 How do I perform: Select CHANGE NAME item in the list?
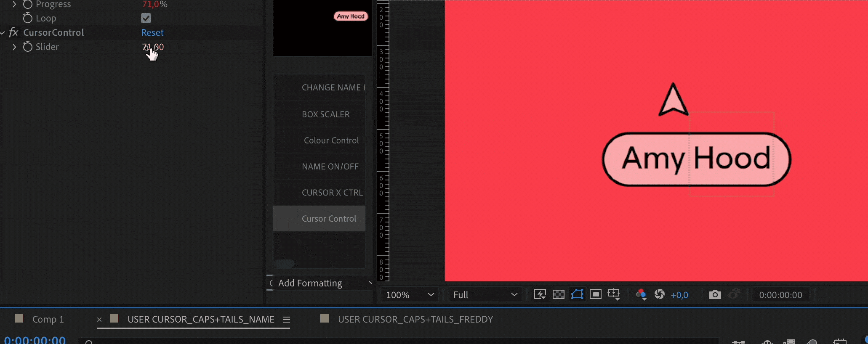point(320,87)
